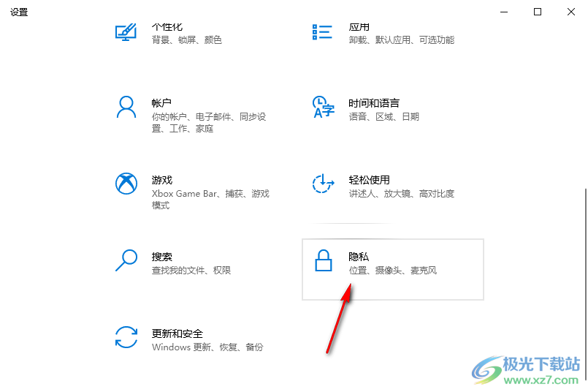Screen dimensions: 588x392
Task: Click the 搜索 magnifying glass icon
Action: [x=126, y=260]
